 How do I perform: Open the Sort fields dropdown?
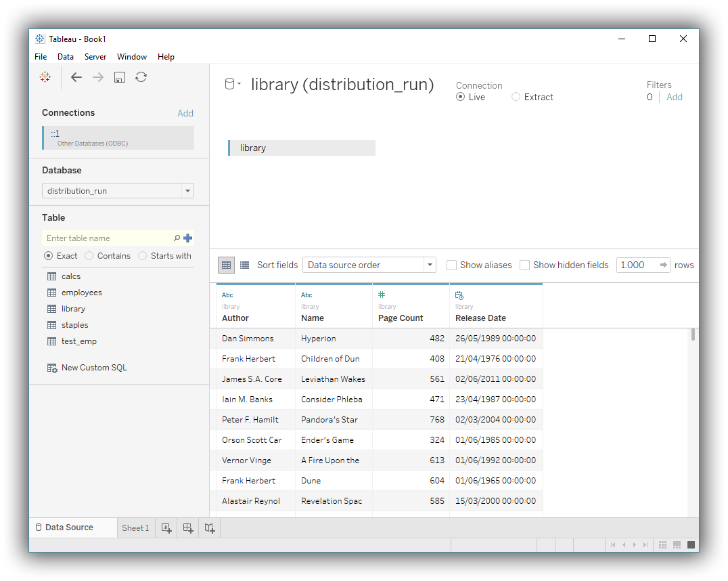click(429, 265)
